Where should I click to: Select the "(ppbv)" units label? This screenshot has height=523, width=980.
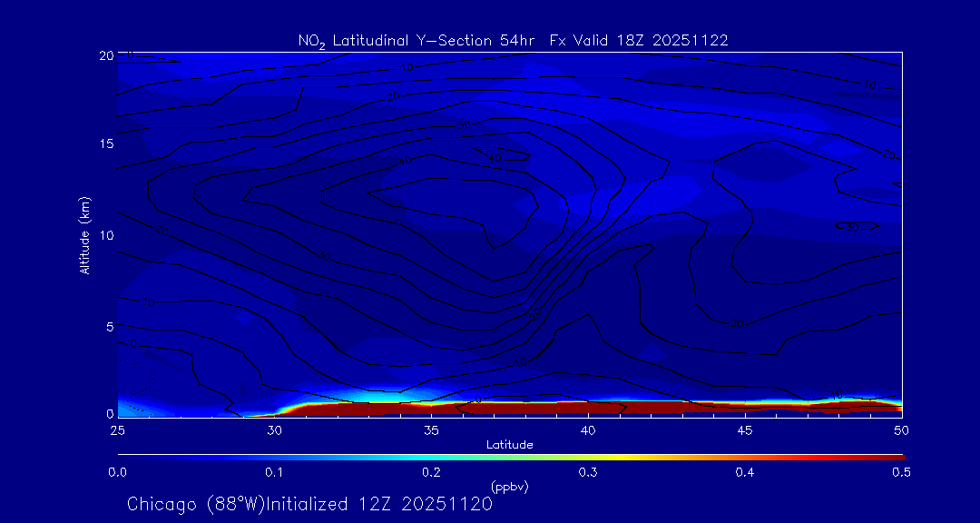pos(510,487)
